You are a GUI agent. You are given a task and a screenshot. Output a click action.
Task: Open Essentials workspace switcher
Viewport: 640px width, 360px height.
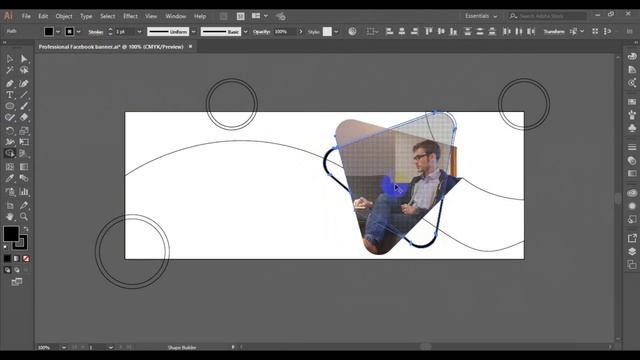481,16
